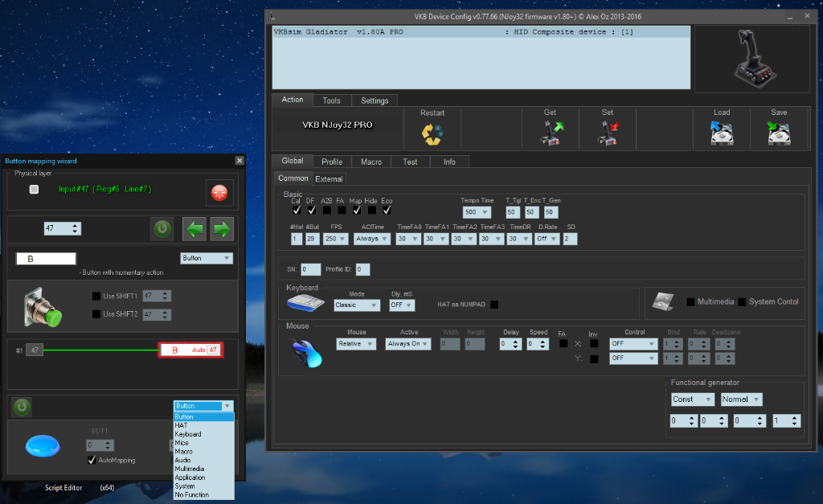Click the blue mouse icon in Mouse section
This screenshot has height=504, width=823.
coord(305,352)
